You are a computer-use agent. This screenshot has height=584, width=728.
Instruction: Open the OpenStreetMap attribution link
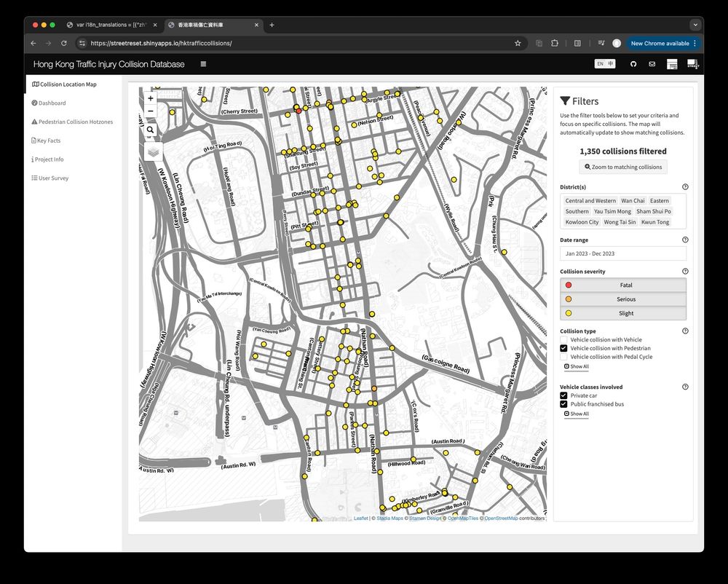501,518
